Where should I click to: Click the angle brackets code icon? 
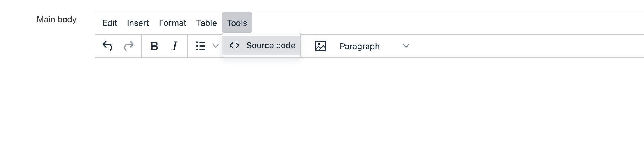pyautogui.click(x=234, y=45)
